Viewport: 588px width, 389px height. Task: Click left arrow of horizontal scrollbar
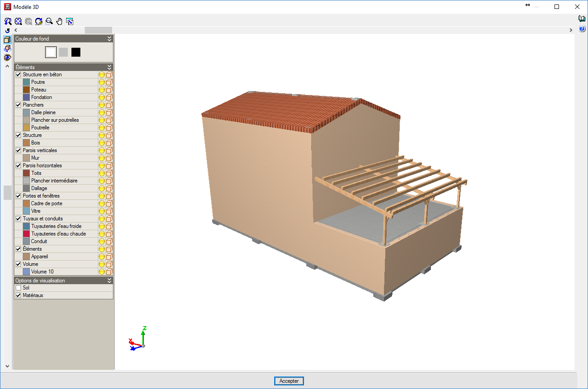16,30
